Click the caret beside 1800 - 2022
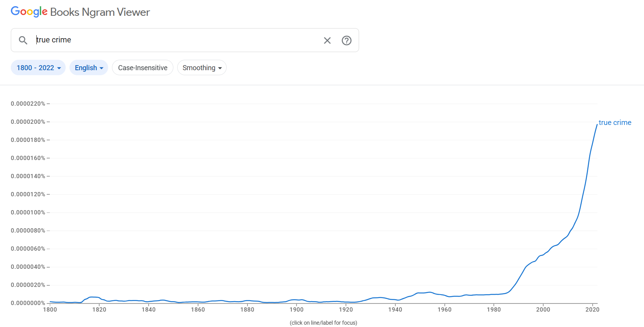Screen dimensions: 644x327 coord(59,68)
